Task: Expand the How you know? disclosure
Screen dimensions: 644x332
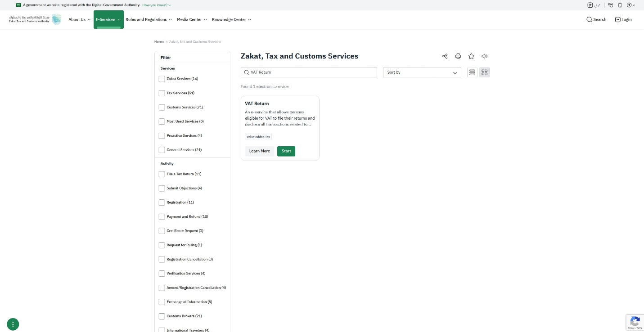Action: click(x=157, y=5)
